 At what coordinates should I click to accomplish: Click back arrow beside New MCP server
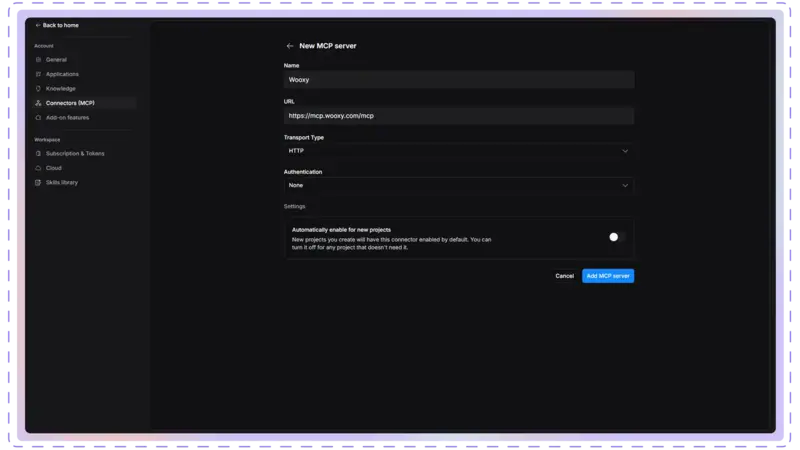(x=290, y=46)
